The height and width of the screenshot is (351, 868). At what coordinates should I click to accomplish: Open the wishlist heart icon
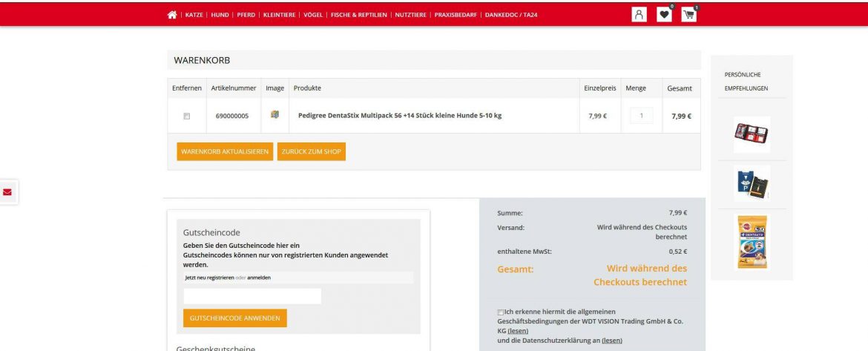[x=664, y=15]
